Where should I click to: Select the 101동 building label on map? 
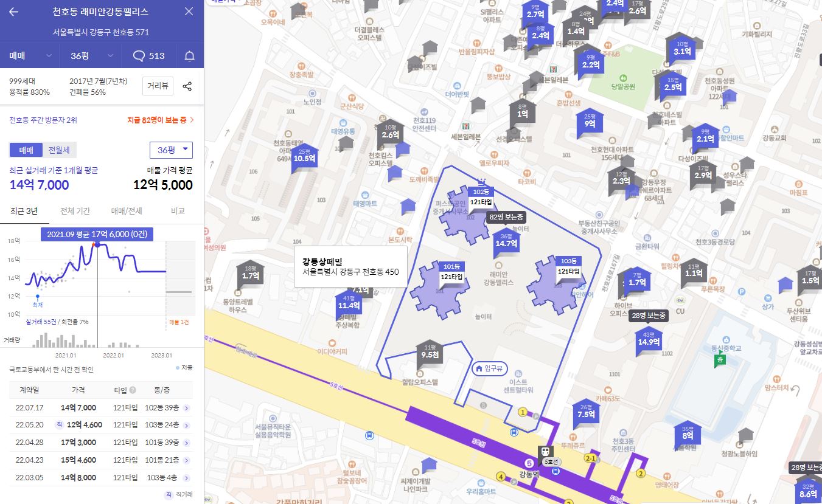click(x=451, y=267)
